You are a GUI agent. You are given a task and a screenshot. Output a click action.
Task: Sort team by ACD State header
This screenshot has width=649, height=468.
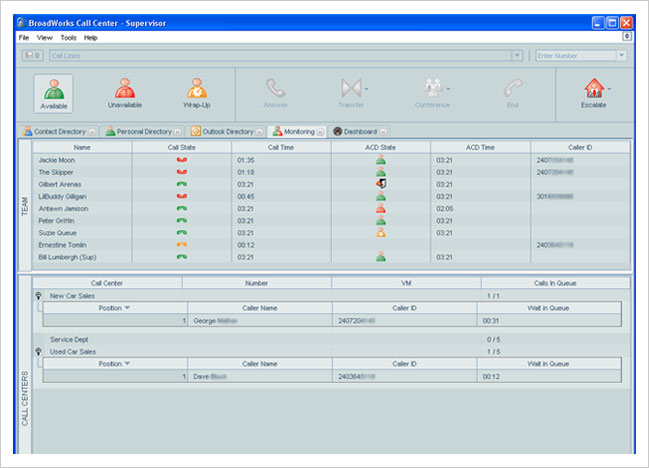click(x=380, y=147)
